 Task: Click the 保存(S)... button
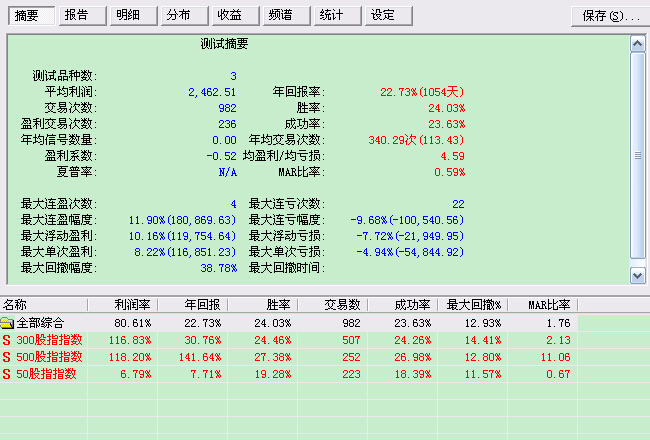(x=610, y=16)
